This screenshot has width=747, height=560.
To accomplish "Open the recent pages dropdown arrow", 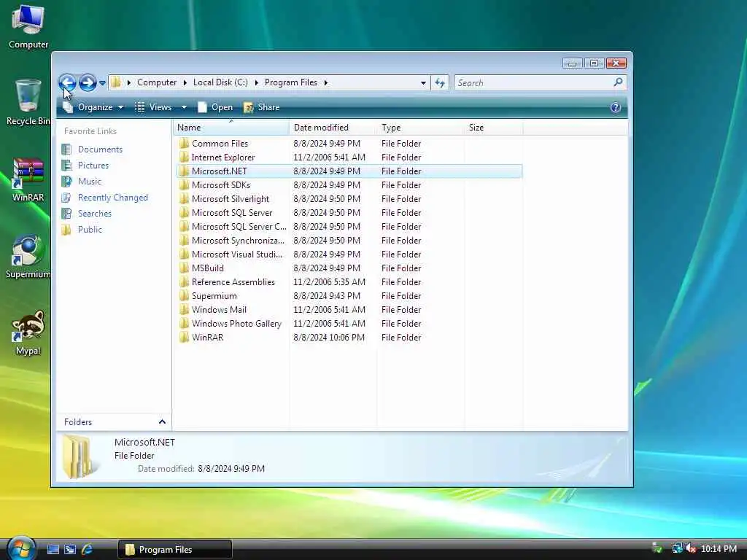I will click(x=102, y=83).
